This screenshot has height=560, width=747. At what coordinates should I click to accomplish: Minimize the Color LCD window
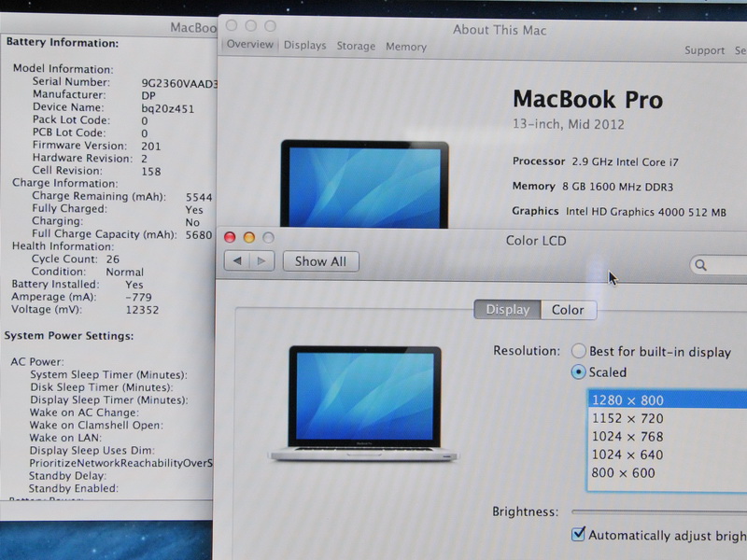point(249,237)
